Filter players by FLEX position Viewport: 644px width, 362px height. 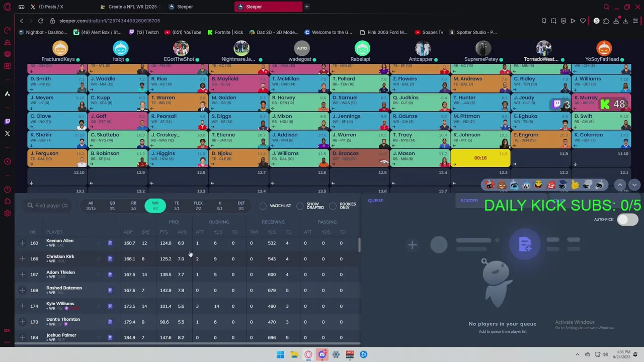point(198,206)
